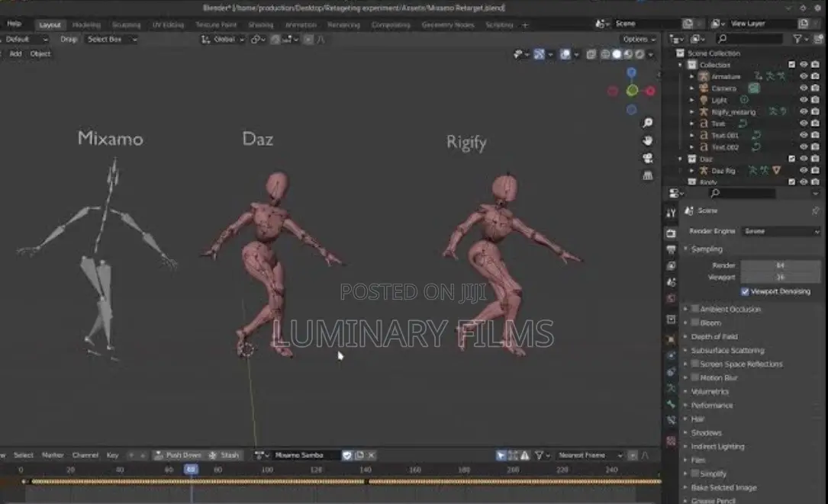Viewport: 828px width, 504px height.
Task: Expand Volumetrics panel
Action: (x=709, y=392)
